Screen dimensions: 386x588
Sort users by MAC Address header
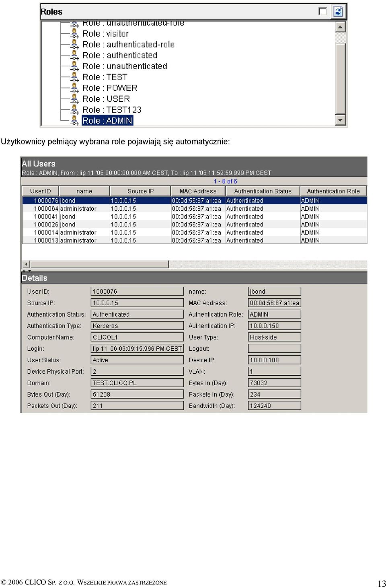coord(198,191)
